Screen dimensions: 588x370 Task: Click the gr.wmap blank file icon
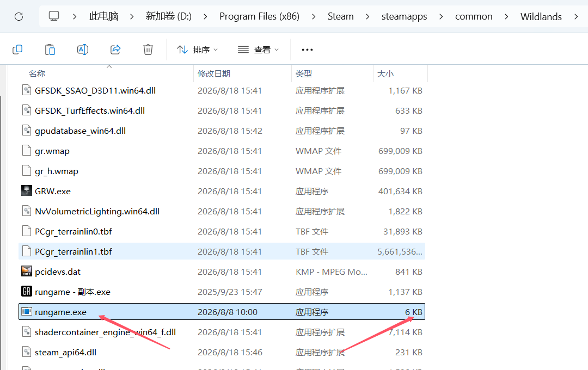coord(27,151)
